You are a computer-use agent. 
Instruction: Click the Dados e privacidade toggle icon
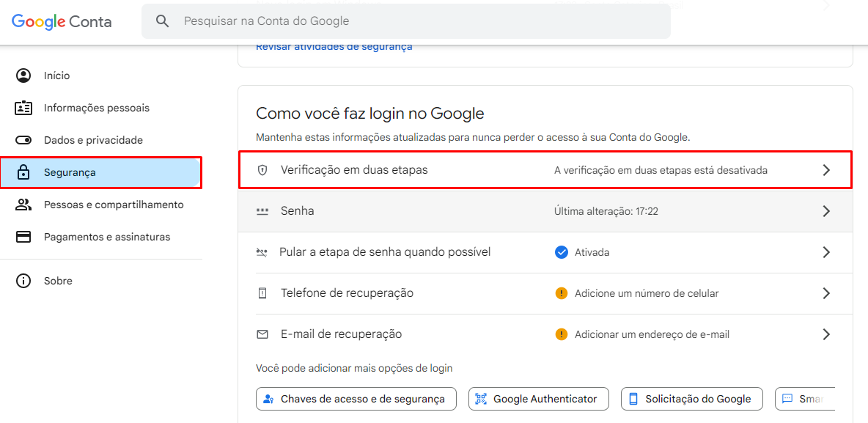click(x=23, y=140)
